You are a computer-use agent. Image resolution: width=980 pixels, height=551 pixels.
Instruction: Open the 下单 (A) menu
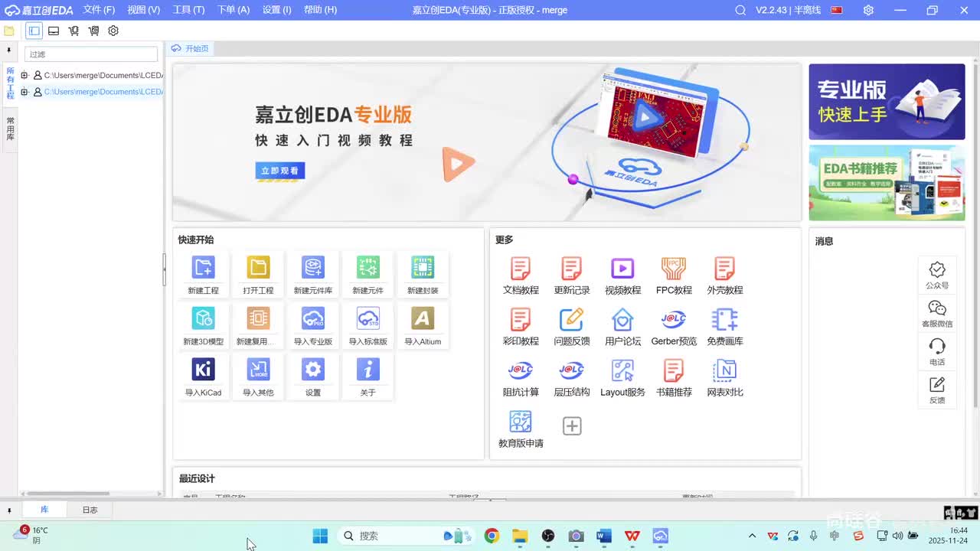pyautogui.click(x=234, y=10)
